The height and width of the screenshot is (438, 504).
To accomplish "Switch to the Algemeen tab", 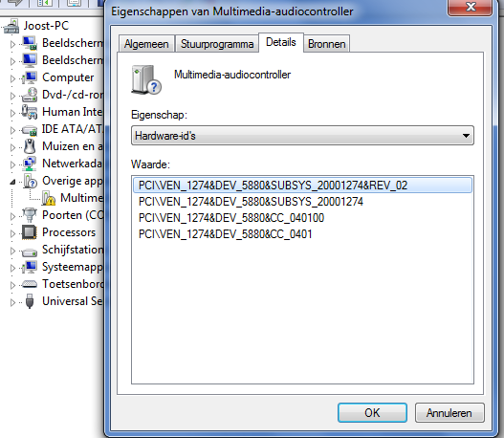I will click(146, 44).
